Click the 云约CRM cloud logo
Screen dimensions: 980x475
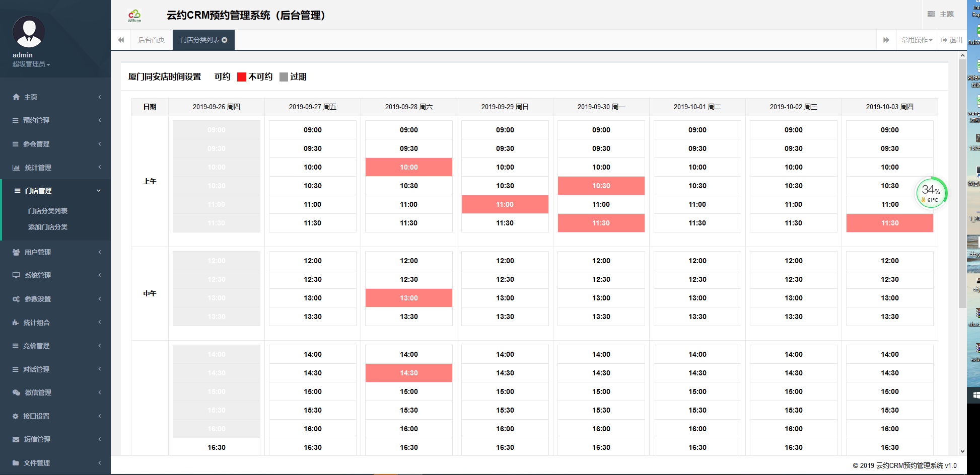[134, 16]
